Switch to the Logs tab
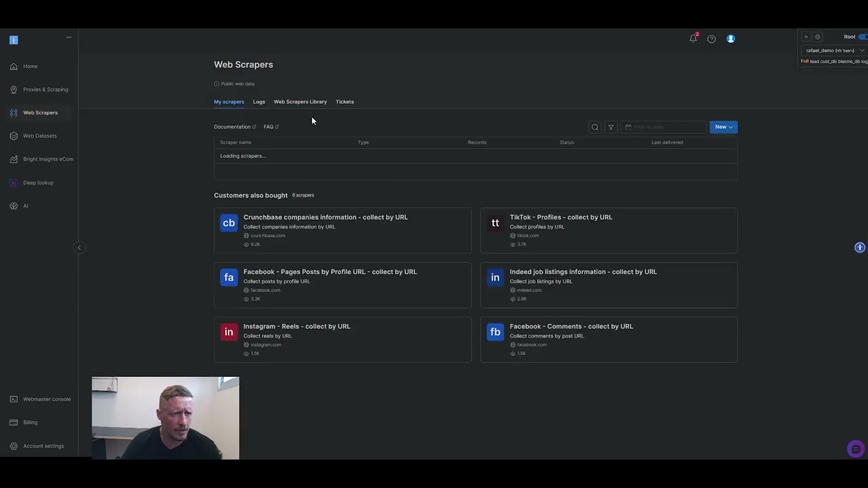Screen dimensions: 868x488 click(x=259, y=102)
